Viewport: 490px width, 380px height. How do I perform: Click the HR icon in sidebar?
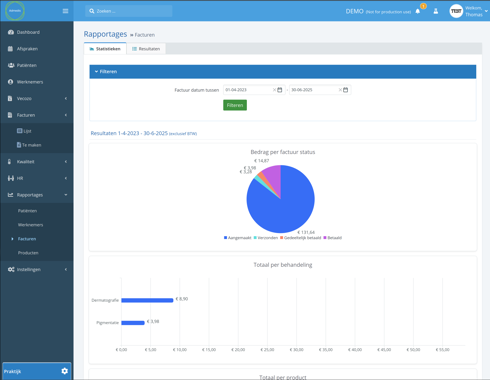tap(11, 178)
